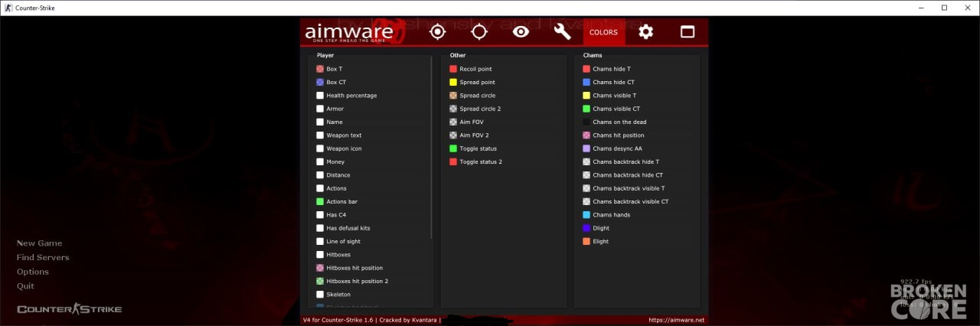Open the wrench misc tab icon
The height and width of the screenshot is (326, 980).
(x=563, y=31)
